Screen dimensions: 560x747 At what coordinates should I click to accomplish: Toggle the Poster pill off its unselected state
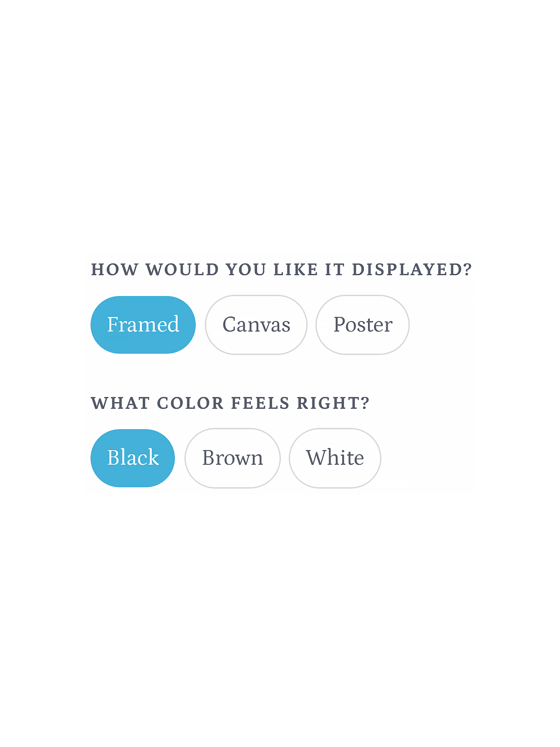click(x=363, y=324)
